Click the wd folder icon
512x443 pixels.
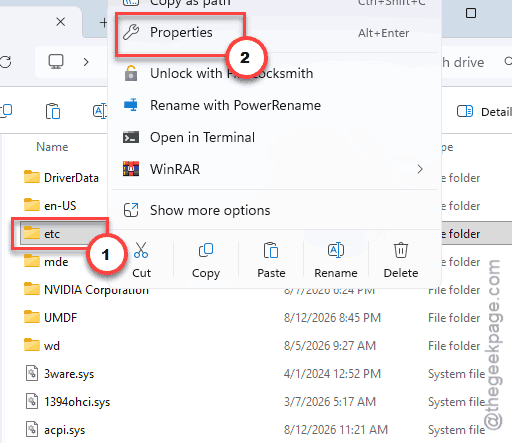point(32,345)
